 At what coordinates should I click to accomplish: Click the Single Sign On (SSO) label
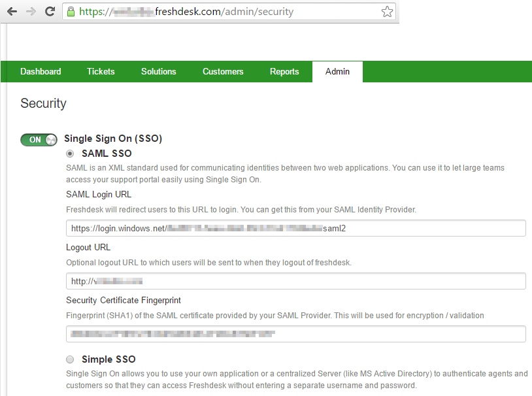click(x=113, y=139)
